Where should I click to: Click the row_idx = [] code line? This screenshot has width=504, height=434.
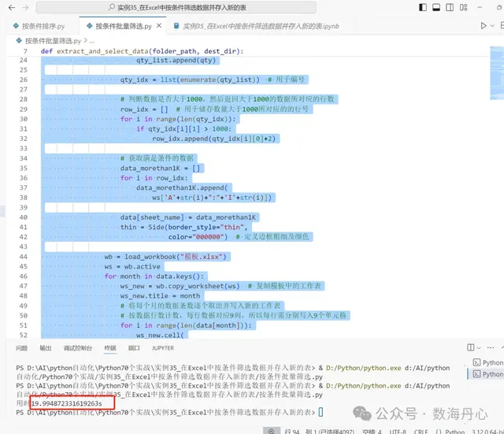144,109
